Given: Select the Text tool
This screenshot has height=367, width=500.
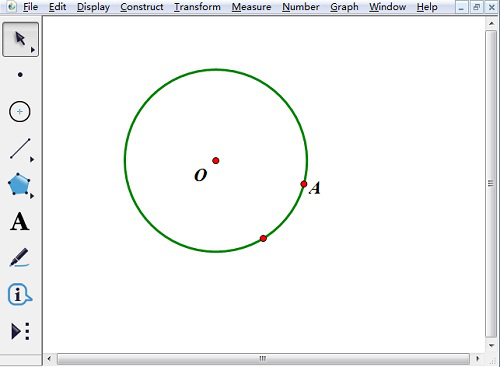Looking at the screenshot, I should [x=20, y=221].
